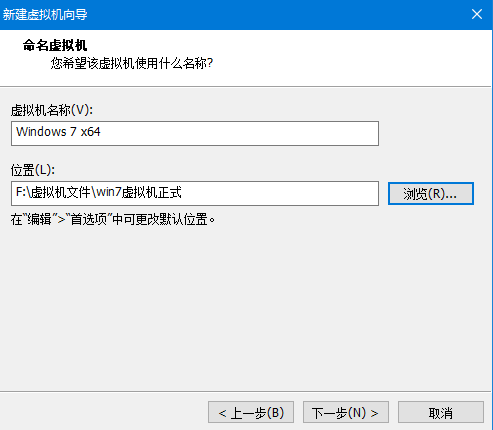Click the 新建虚拟机向导 title bar text
The height and width of the screenshot is (430, 493).
[x=45, y=14]
